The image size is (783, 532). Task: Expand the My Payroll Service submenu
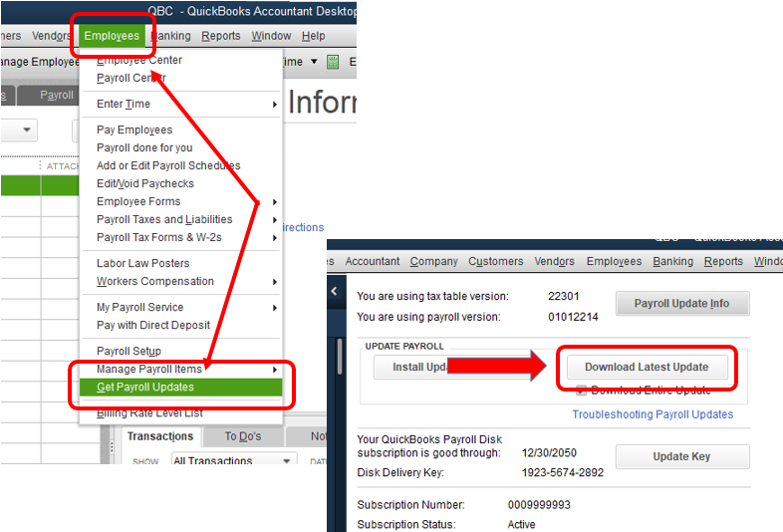click(x=180, y=307)
